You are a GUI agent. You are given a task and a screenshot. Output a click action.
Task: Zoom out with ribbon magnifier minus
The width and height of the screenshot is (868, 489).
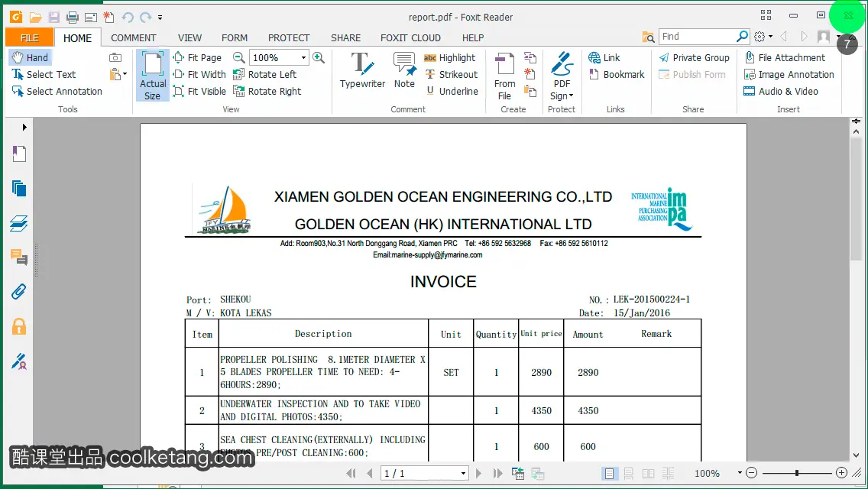click(238, 57)
